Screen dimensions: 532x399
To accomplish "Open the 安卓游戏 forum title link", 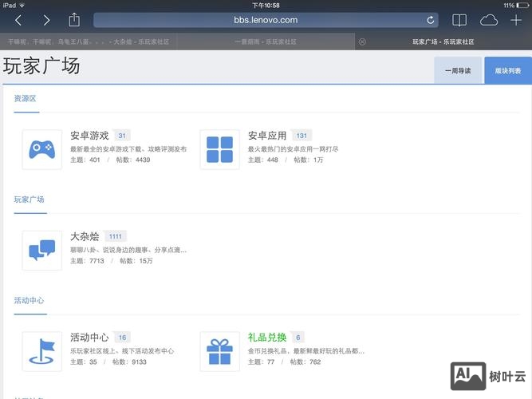I will pyautogui.click(x=89, y=136).
